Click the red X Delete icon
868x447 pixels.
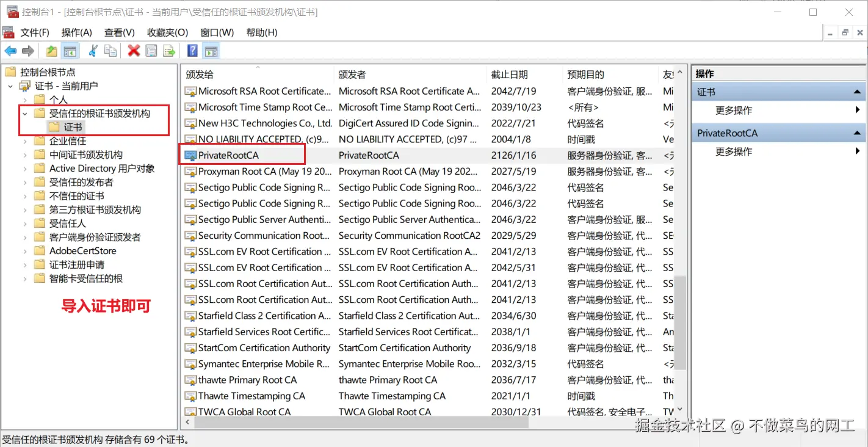(x=134, y=51)
